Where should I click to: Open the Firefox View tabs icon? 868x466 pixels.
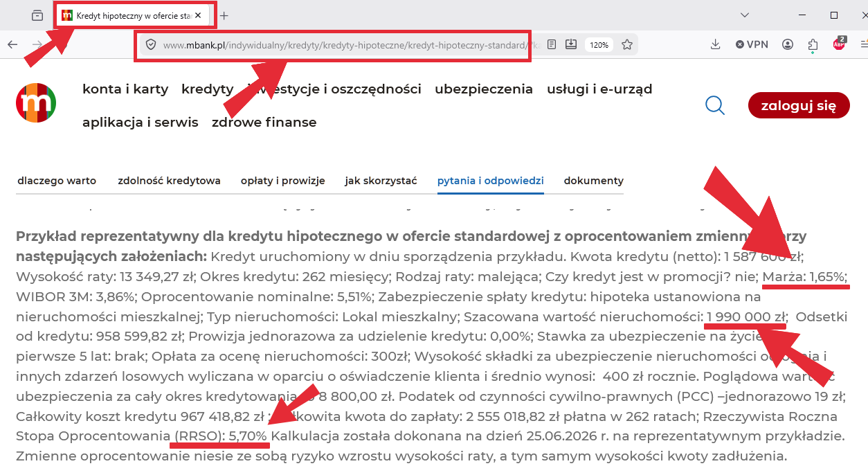37,15
